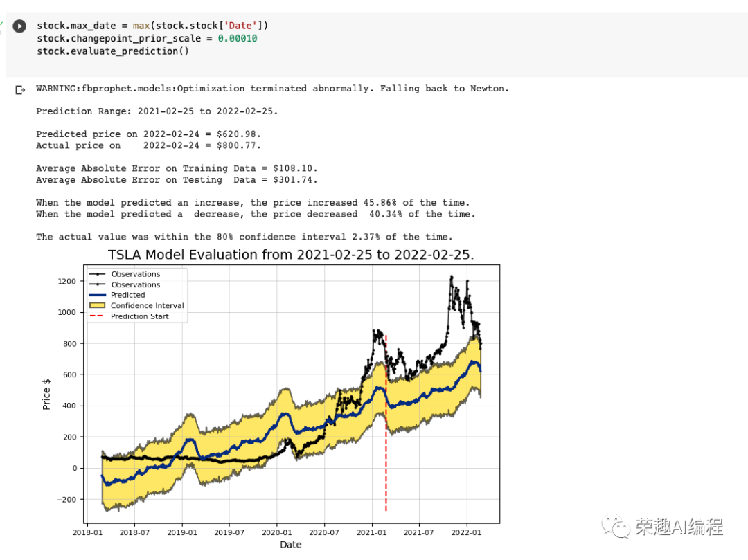Click the '2021-07' x-axis tick label
The height and width of the screenshot is (560, 748).
[419, 532]
